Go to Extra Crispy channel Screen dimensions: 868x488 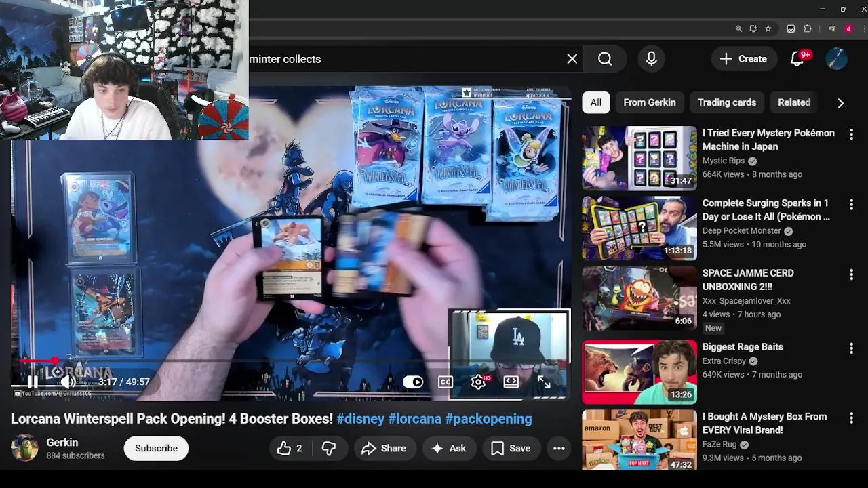point(724,361)
